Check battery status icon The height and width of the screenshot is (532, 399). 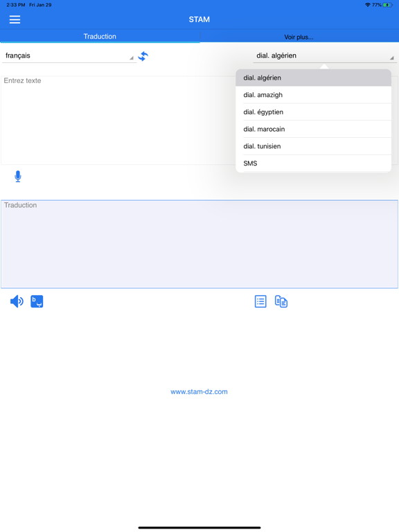tap(387, 5)
